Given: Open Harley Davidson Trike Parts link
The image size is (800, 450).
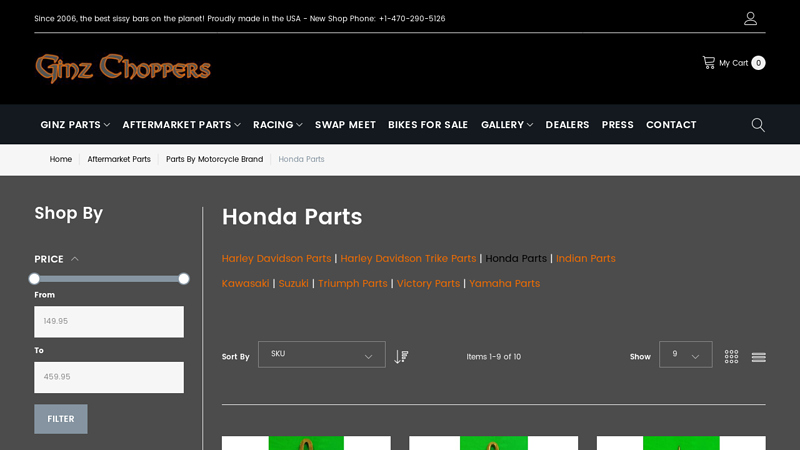Looking at the screenshot, I should pyautogui.click(x=408, y=259).
